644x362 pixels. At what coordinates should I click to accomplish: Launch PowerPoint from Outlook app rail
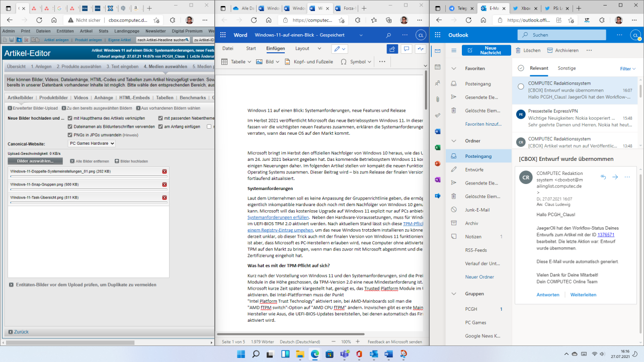click(437, 163)
